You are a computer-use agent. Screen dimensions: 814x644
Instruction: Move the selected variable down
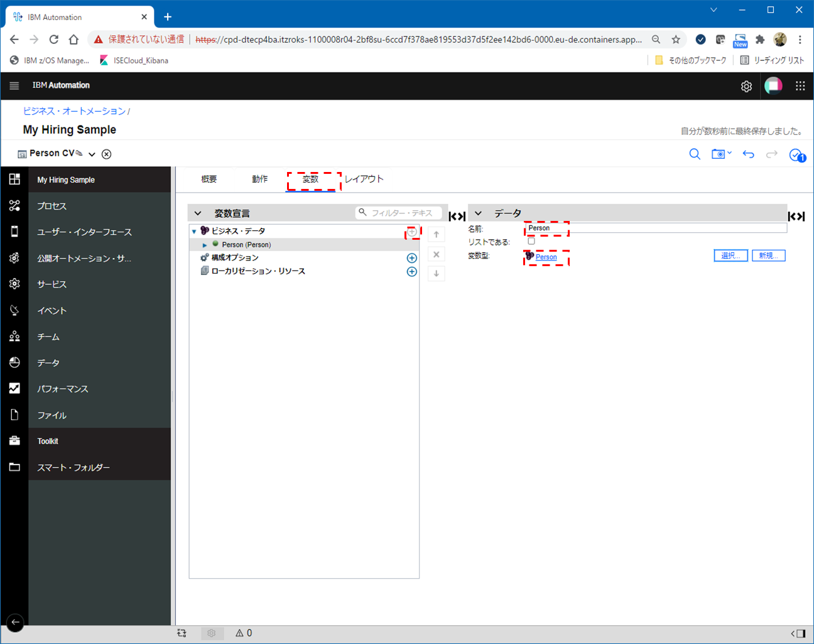(437, 274)
